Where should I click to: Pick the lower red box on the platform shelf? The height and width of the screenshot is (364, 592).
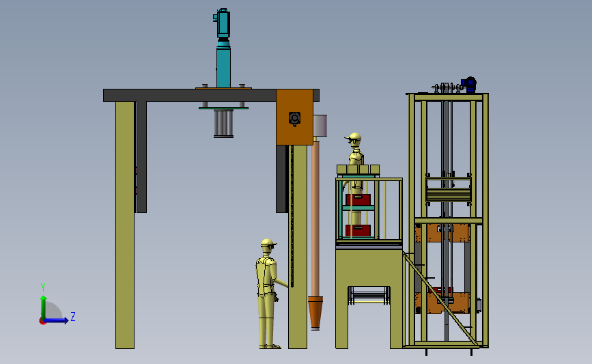358,230
